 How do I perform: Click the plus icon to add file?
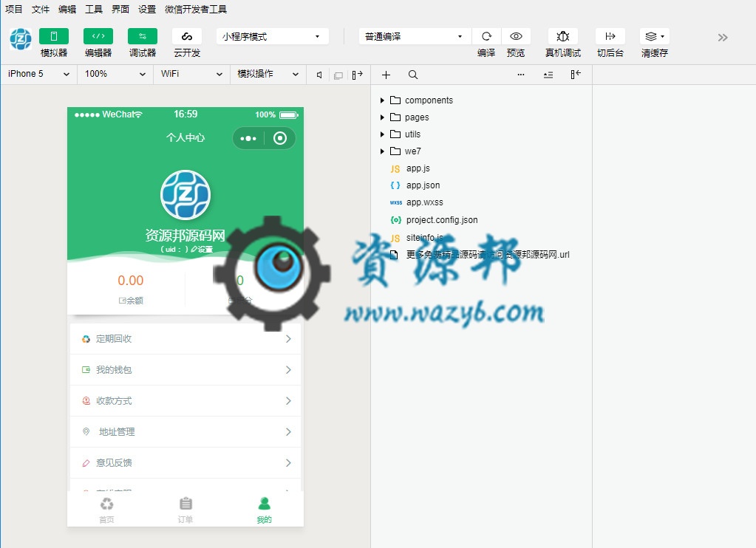386,75
